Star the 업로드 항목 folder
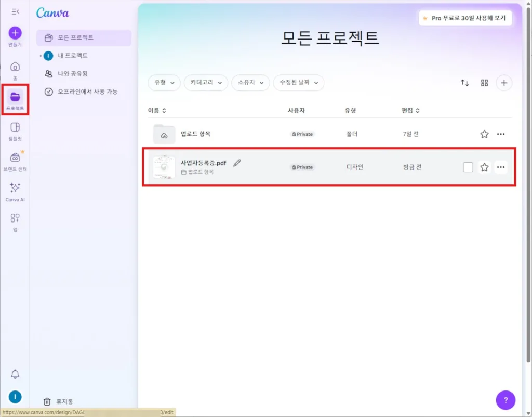Viewport: 532px width, 417px height. tap(484, 134)
